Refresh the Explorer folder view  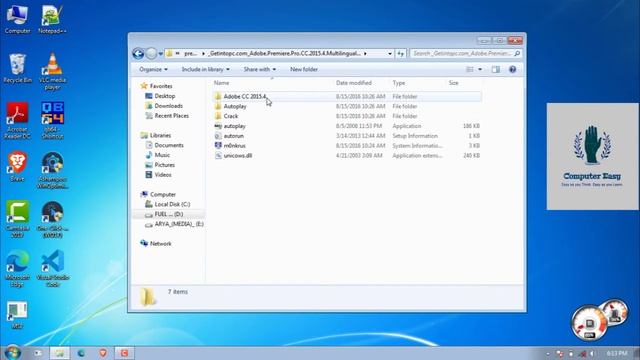pos(400,53)
